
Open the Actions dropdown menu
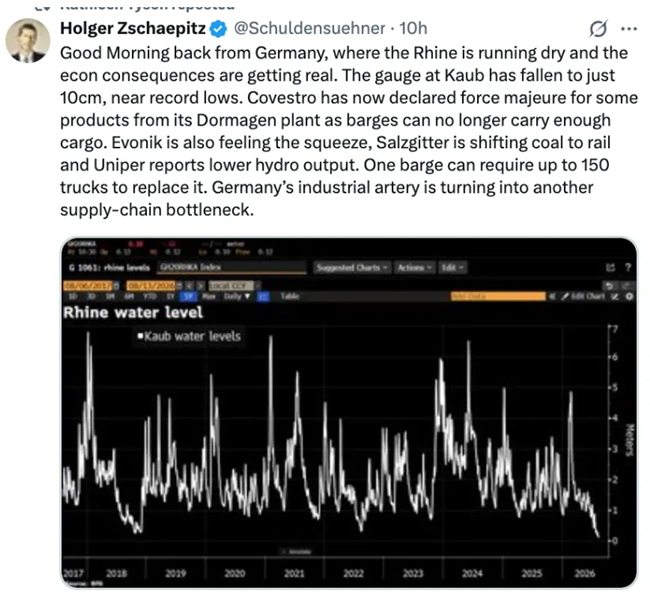(415, 267)
